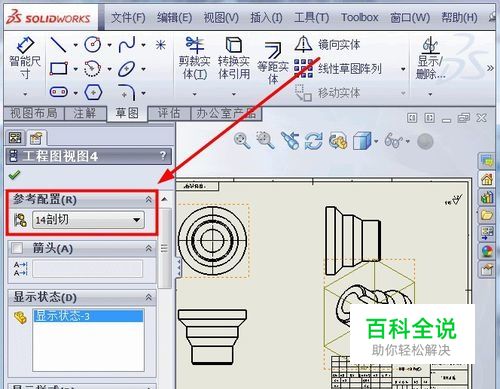The height and width of the screenshot is (389, 500).
Task: Collapse the 箭头(A) section
Action: pos(149,248)
